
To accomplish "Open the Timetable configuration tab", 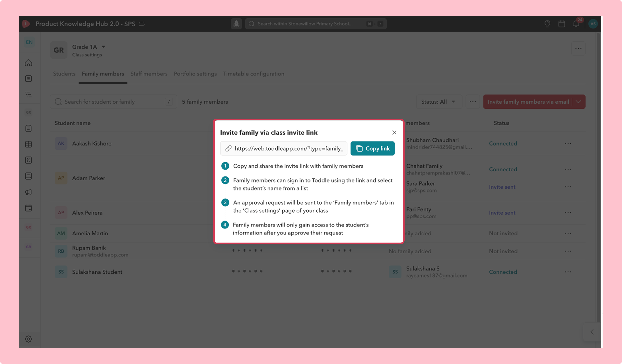I will (254, 74).
